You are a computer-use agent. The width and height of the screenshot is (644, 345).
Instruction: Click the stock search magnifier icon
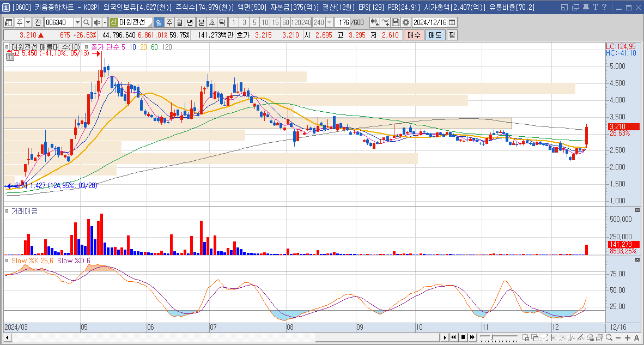(87, 22)
